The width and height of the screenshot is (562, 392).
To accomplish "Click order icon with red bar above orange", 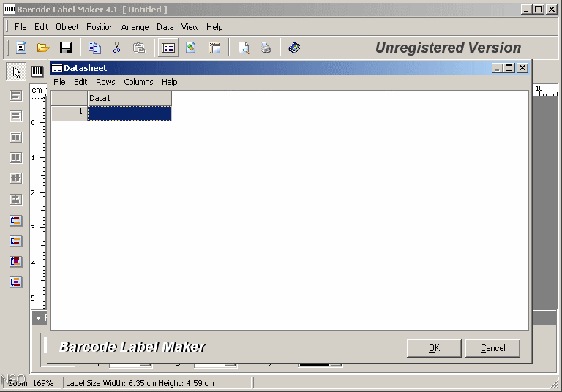I will tap(16, 220).
